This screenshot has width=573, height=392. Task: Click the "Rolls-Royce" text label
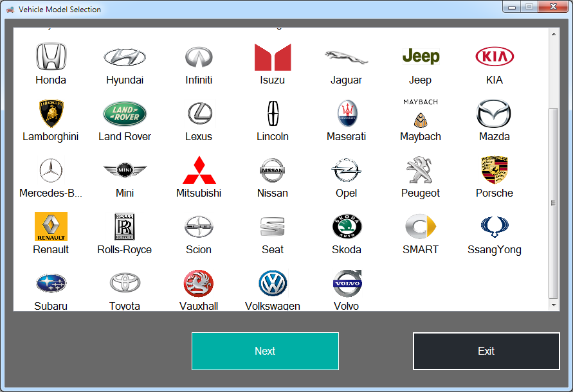(x=124, y=249)
